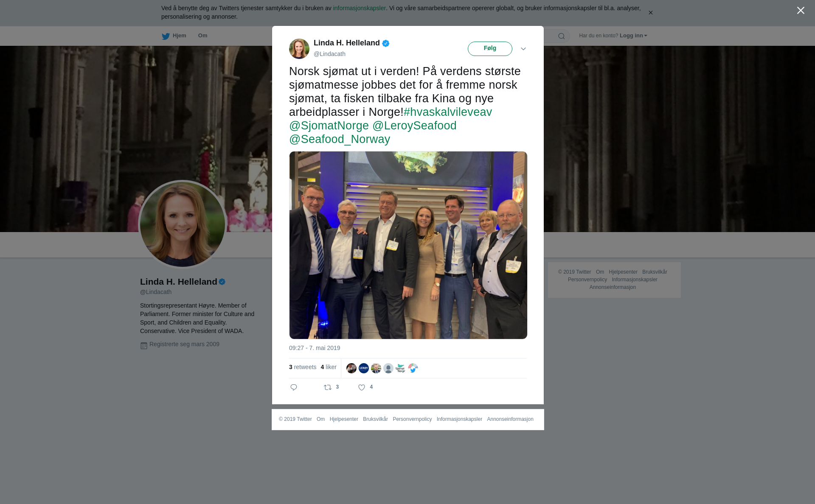Like the tweet with the heart icon
The width and height of the screenshot is (815, 504).
[362, 387]
